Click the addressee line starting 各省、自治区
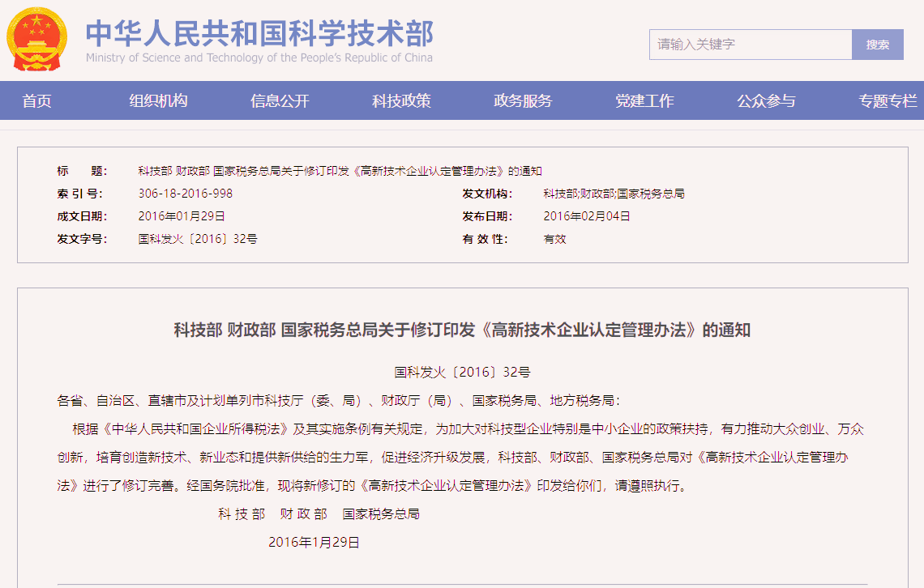 pos(339,401)
